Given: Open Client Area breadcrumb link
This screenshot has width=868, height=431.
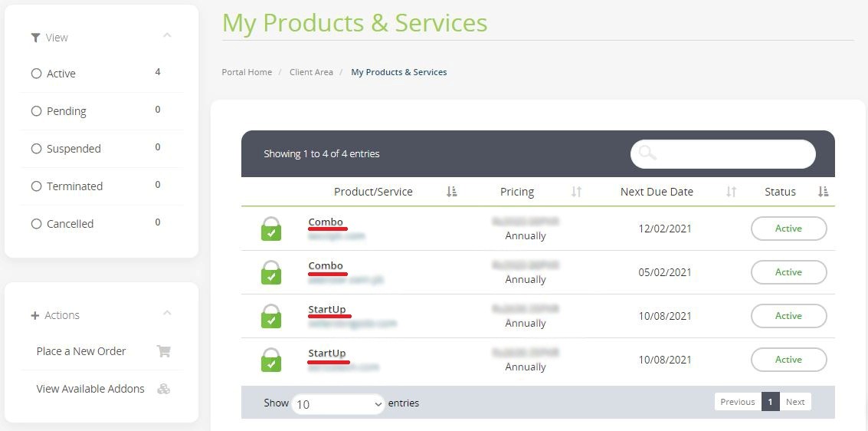Looking at the screenshot, I should point(311,72).
